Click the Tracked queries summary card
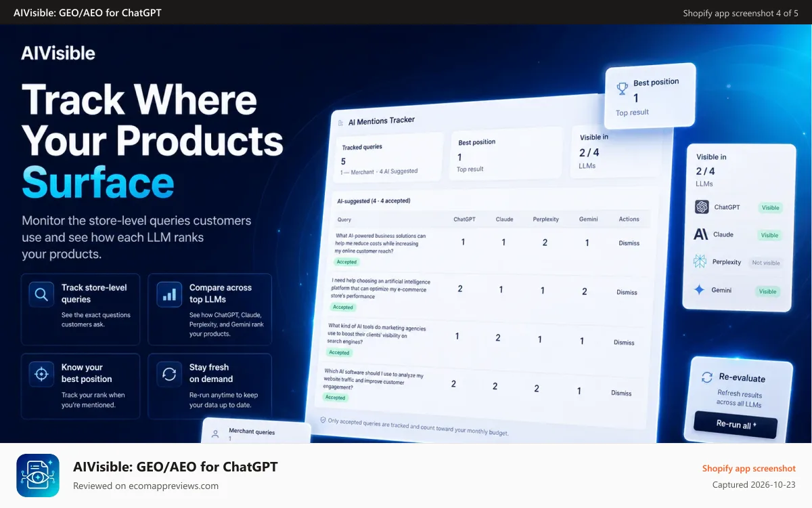This screenshot has width=812, height=508. (389, 158)
